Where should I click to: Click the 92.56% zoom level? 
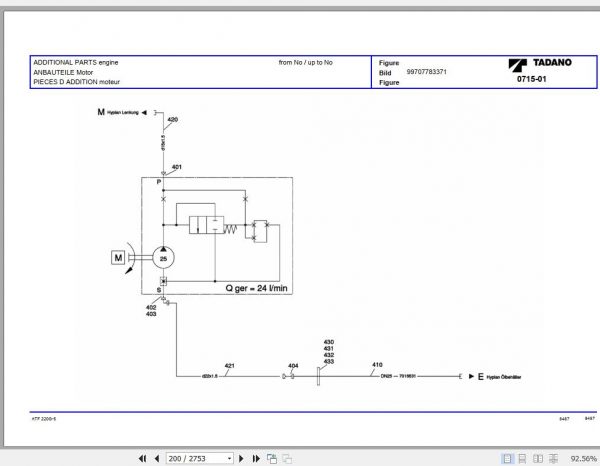point(583,458)
